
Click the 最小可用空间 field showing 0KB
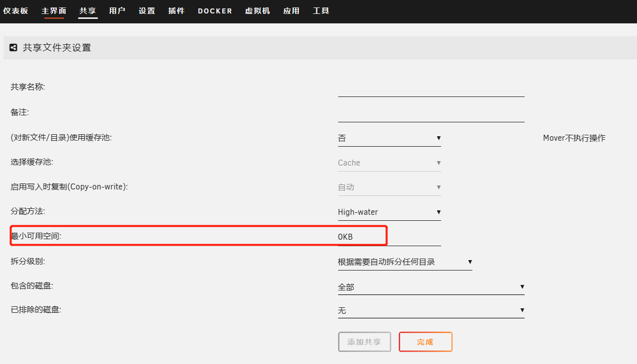click(x=389, y=237)
